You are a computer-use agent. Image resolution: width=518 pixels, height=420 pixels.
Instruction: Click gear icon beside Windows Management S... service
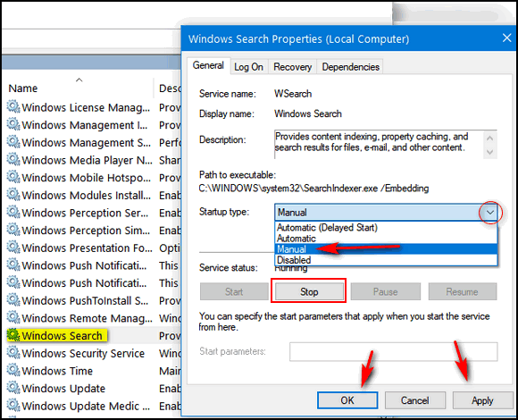pos(13,142)
